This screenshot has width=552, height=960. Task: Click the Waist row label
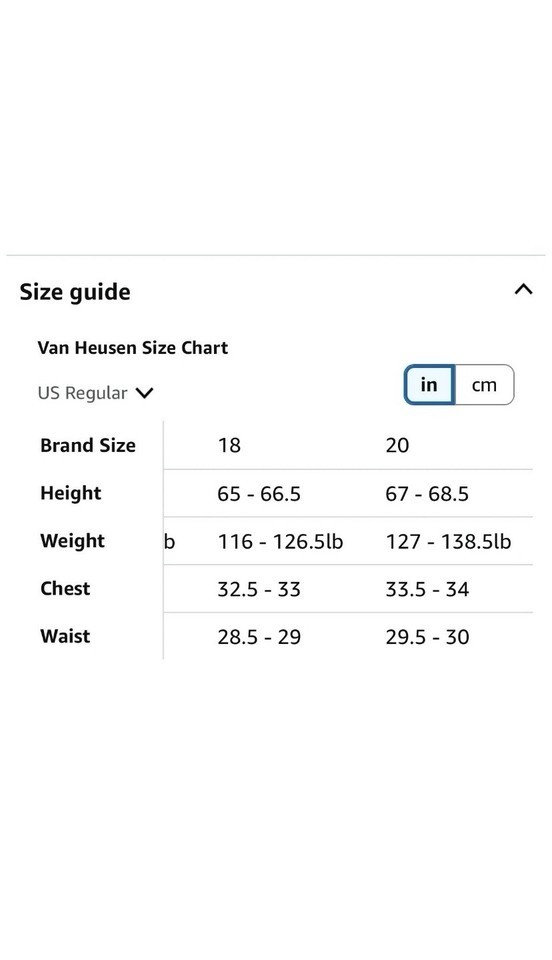65,636
